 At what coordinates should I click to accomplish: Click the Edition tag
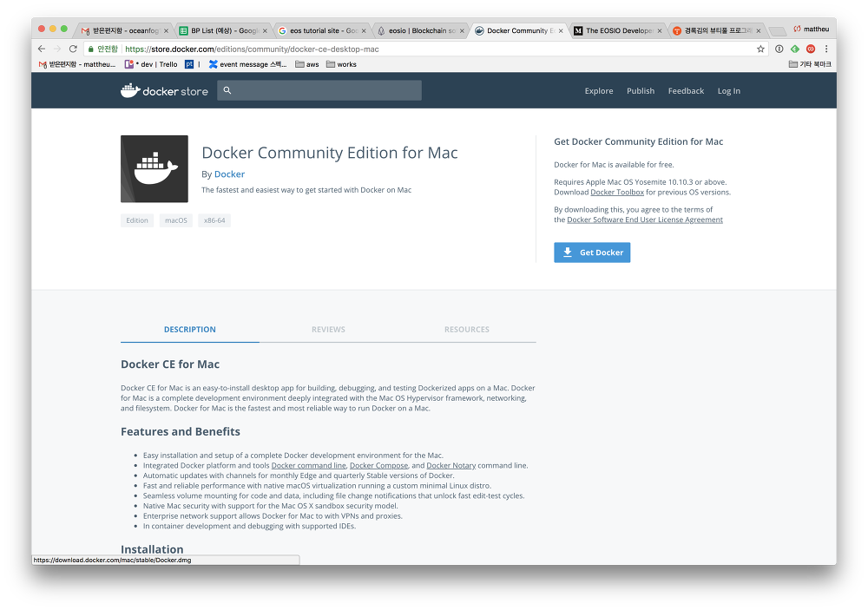137,220
